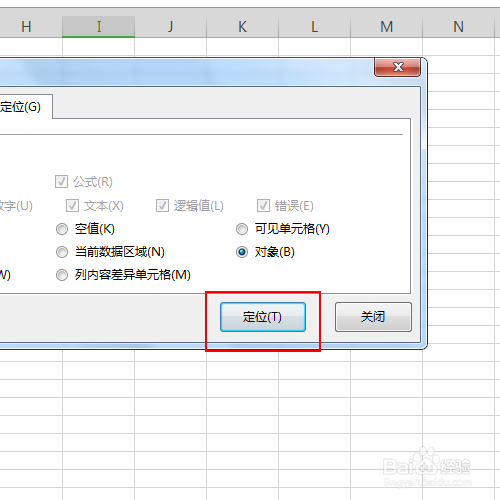Click the 定位(T) button

(263, 317)
